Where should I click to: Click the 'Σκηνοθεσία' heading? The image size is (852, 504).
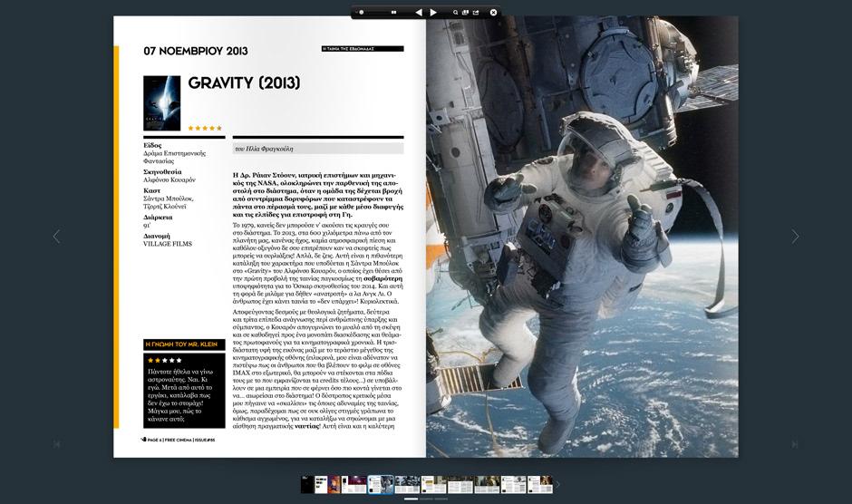point(162,172)
